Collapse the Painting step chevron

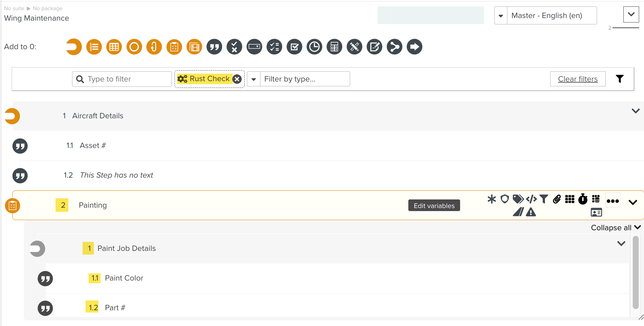point(633,202)
